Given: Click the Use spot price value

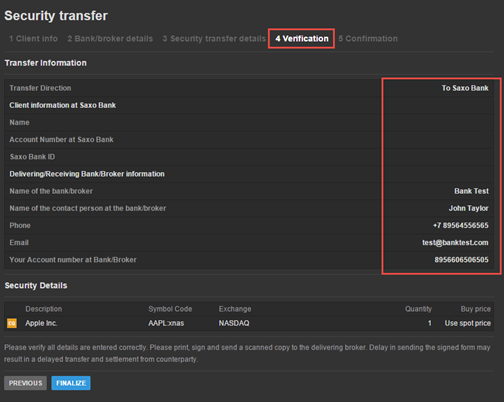Looking at the screenshot, I should [x=468, y=323].
